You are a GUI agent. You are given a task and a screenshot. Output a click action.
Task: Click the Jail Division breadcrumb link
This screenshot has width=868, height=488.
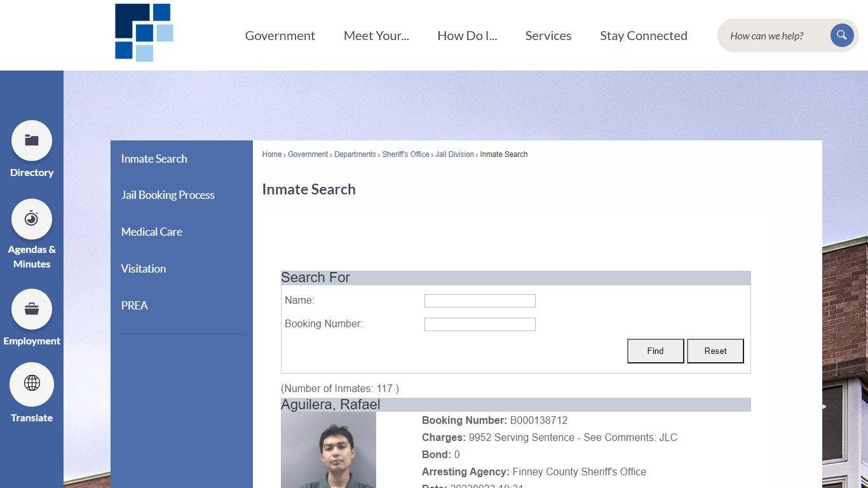pyautogui.click(x=455, y=154)
